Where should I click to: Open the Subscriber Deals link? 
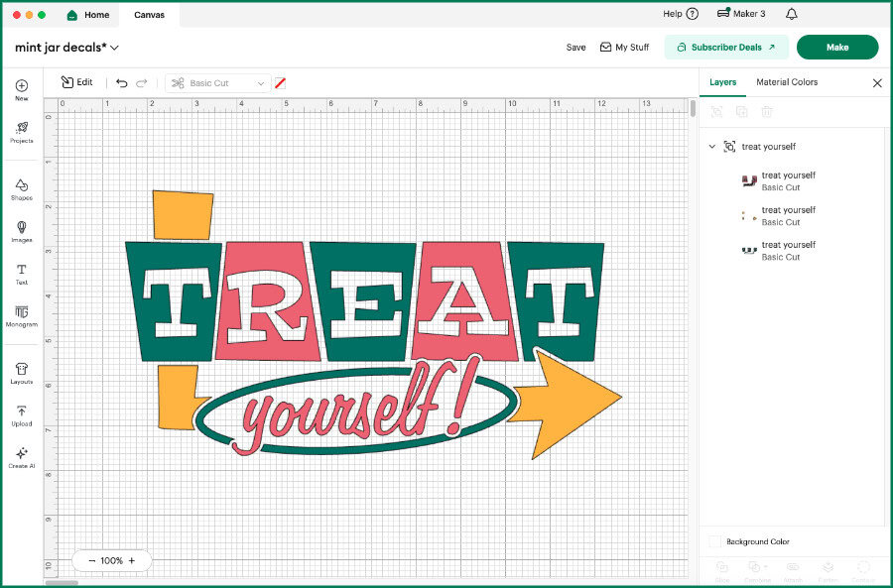coord(726,48)
